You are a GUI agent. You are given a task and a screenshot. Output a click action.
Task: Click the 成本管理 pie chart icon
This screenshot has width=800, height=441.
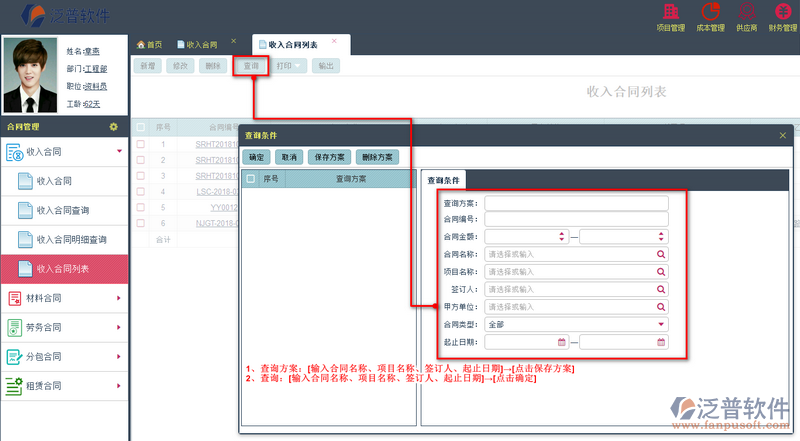[710, 16]
